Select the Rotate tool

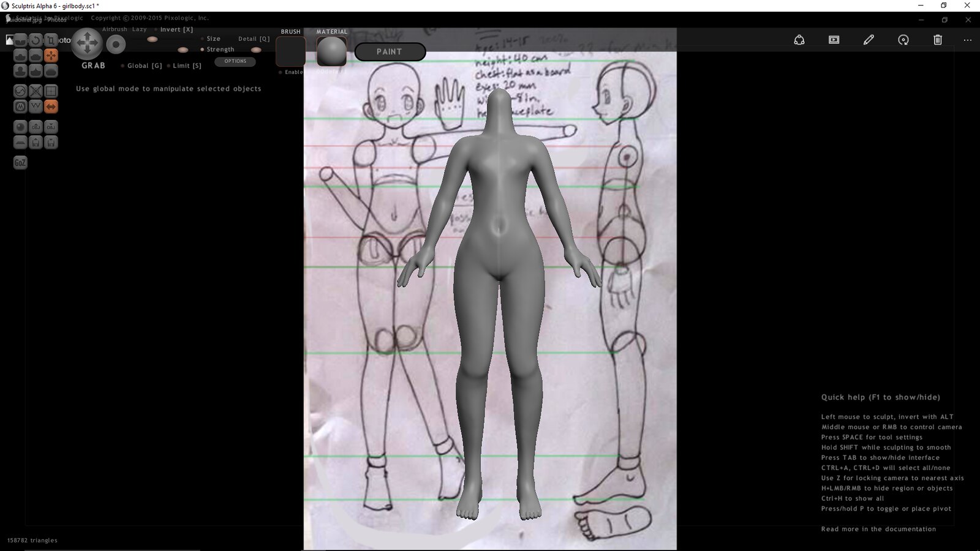click(36, 40)
